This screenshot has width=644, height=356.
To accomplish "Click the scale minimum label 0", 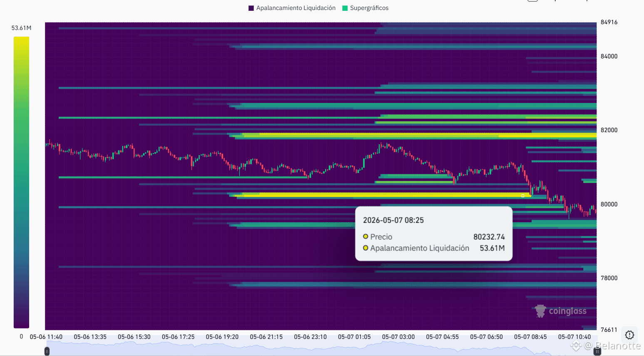I will [x=21, y=336].
